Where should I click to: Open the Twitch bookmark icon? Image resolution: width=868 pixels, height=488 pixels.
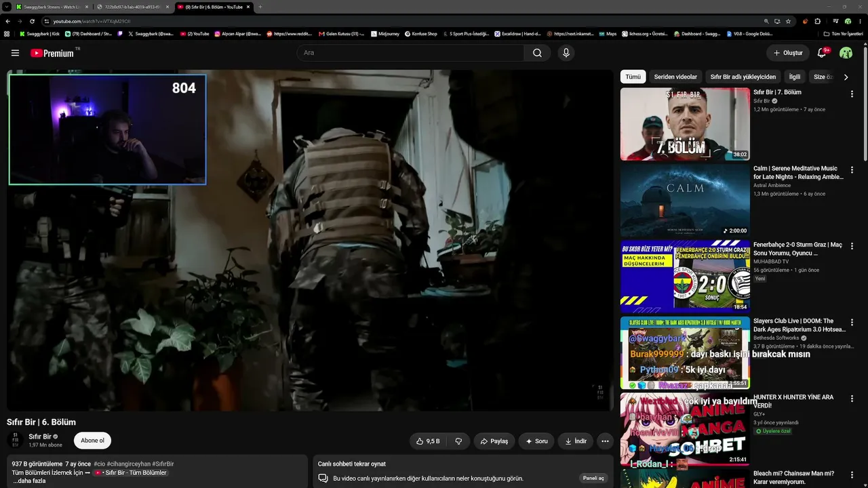tap(120, 33)
